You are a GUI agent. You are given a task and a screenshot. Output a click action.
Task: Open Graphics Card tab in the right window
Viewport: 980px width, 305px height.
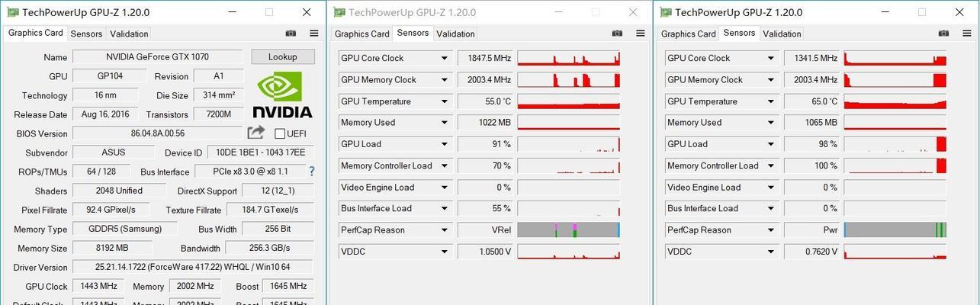(689, 34)
